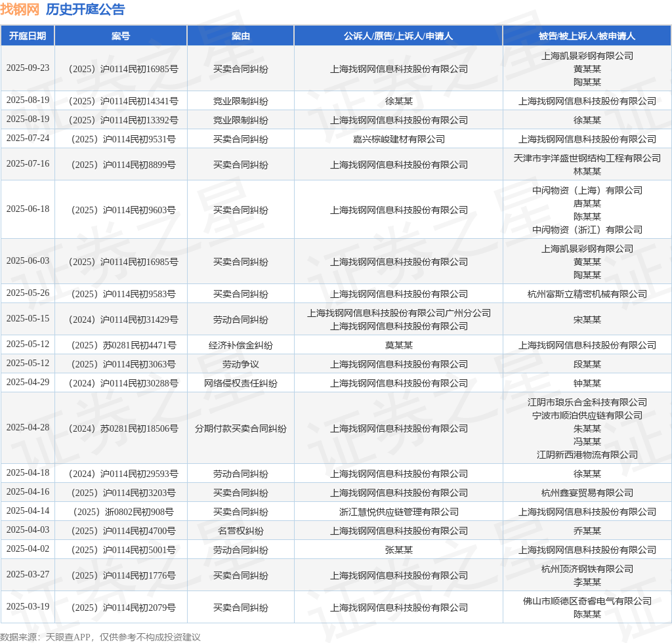Select date cell 2025-07-24
The height and width of the screenshot is (643, 672).
pyautogui.click(x=28, y=138)
